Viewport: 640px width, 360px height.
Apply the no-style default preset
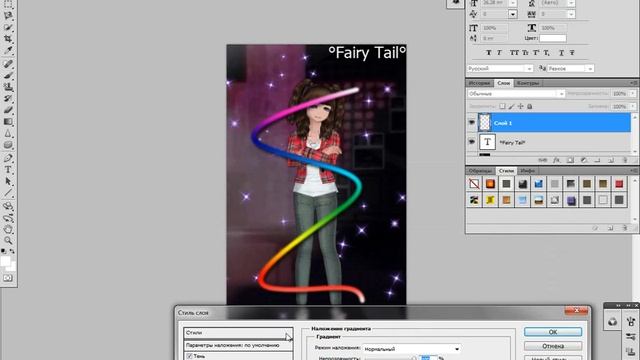(x=474, y=184)
